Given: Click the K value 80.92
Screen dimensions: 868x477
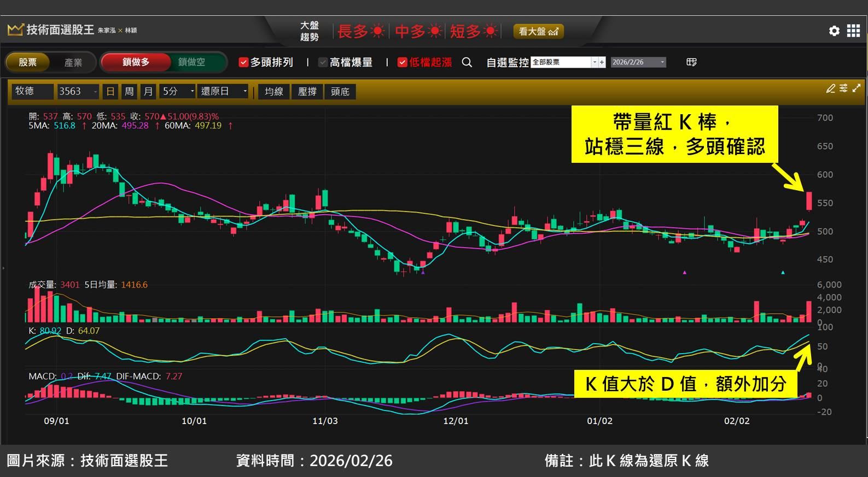Looking at the screenshot, I should tap(50, 331).
